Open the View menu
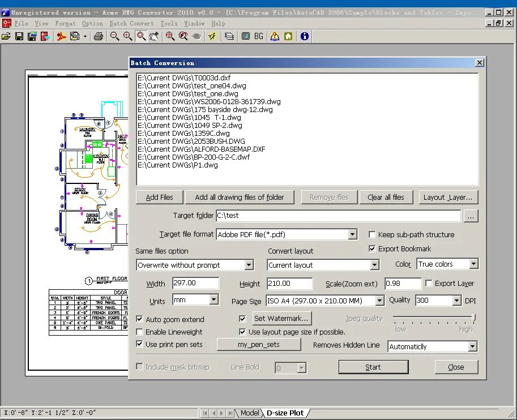The height and width of the screenshot is (420, 517). [41, 23]
